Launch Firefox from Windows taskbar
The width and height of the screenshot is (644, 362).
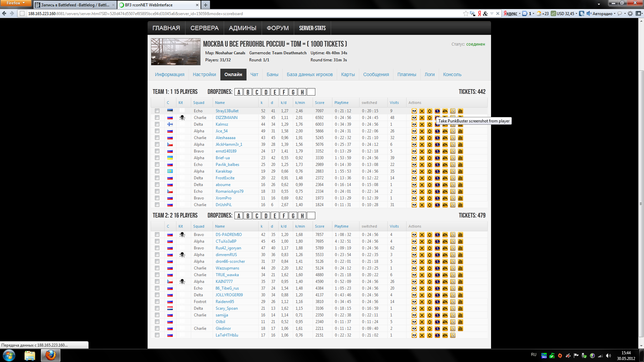[51, 355]
